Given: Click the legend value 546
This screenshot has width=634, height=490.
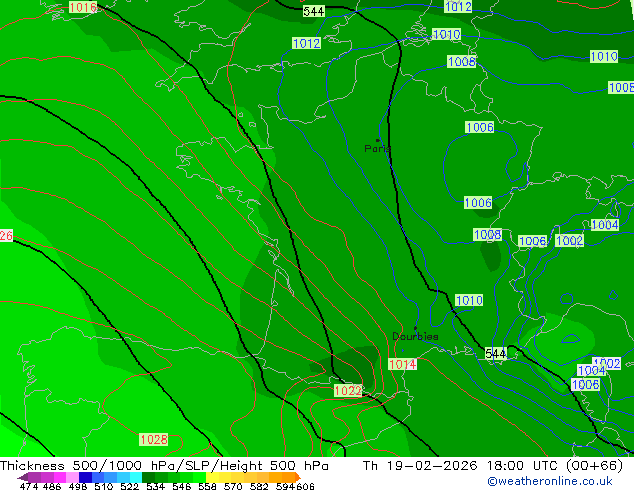Looking at the screenshot, I should (182, 486).
